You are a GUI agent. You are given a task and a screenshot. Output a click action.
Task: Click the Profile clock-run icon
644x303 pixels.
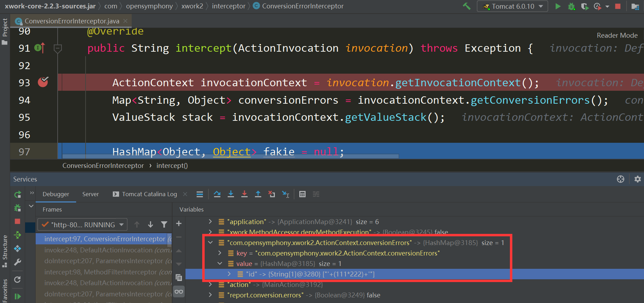pyautogui.click(x=598, y=6)
